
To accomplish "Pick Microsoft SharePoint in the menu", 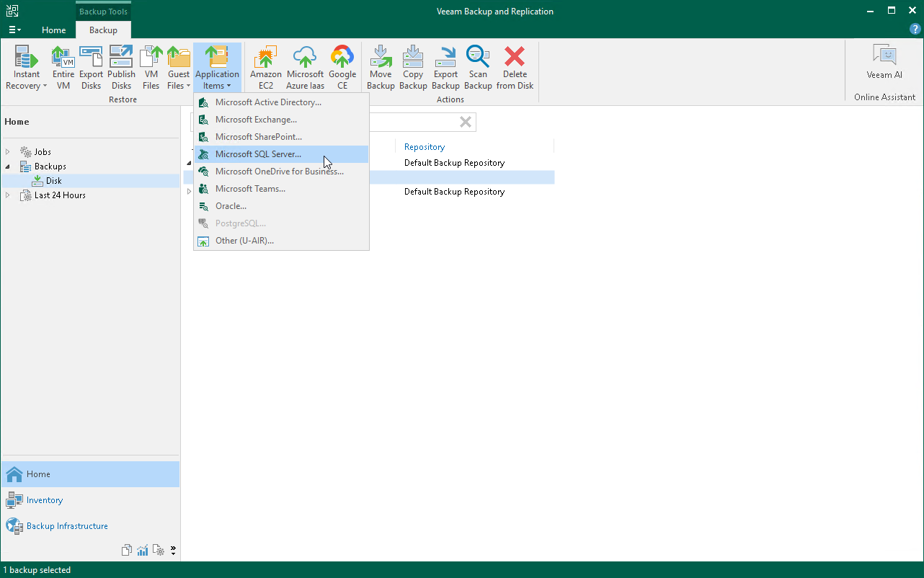I will (282, 137).
